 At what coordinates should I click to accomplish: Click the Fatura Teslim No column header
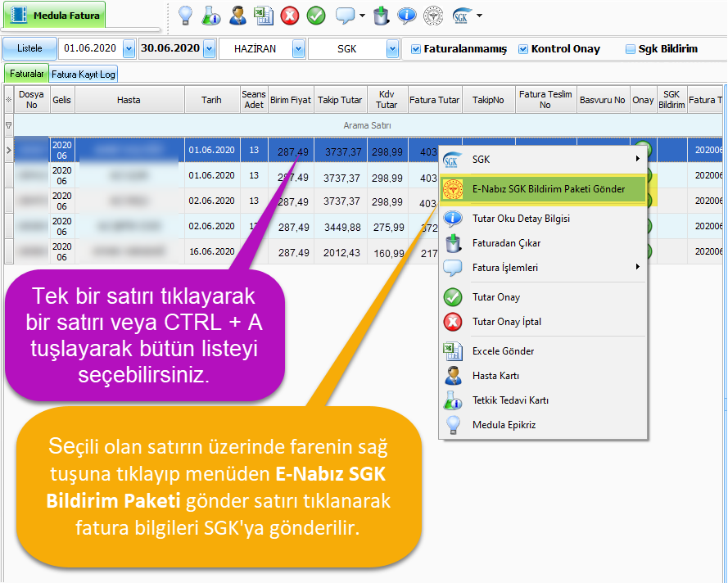[x=545, y=99]
